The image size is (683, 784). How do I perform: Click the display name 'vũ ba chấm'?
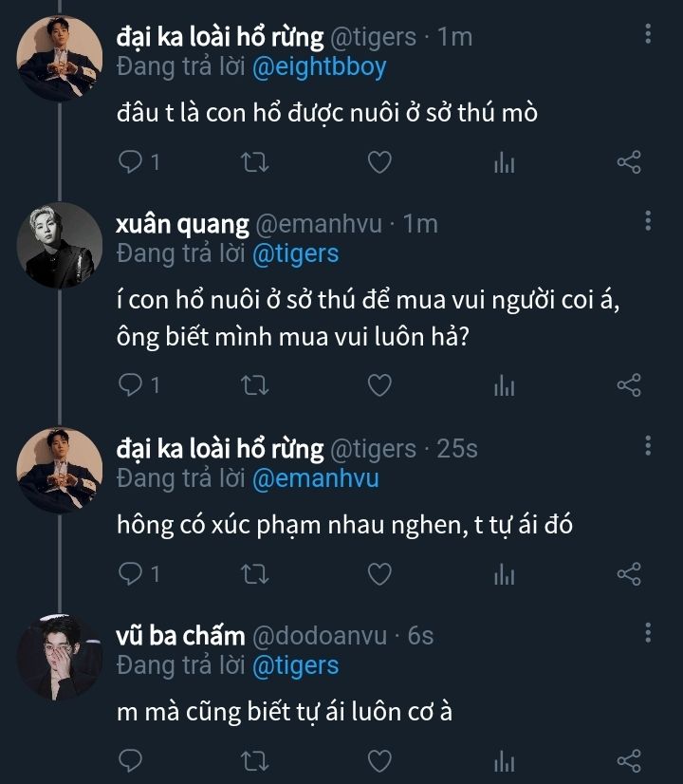(180, 635)
